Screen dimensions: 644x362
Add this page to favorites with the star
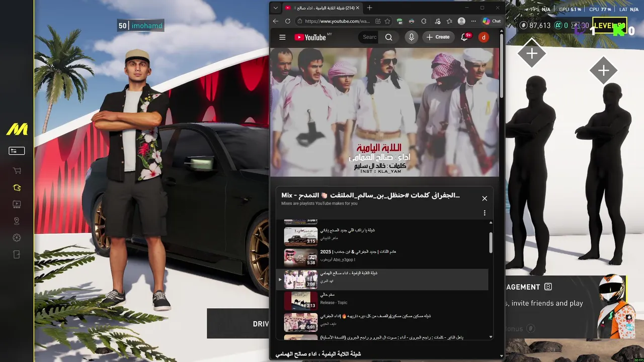[387, 21]
